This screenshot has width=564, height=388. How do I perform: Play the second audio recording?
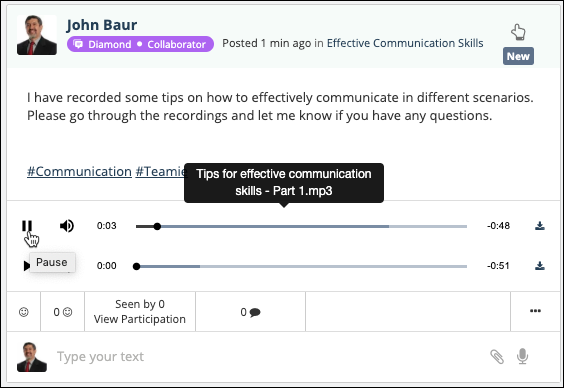[x=26, y=266]
